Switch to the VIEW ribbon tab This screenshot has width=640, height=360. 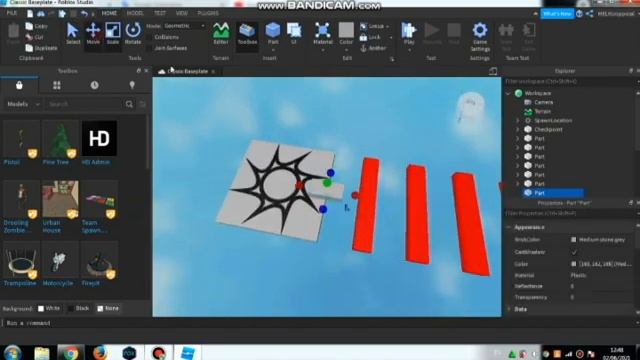point(182,13)
